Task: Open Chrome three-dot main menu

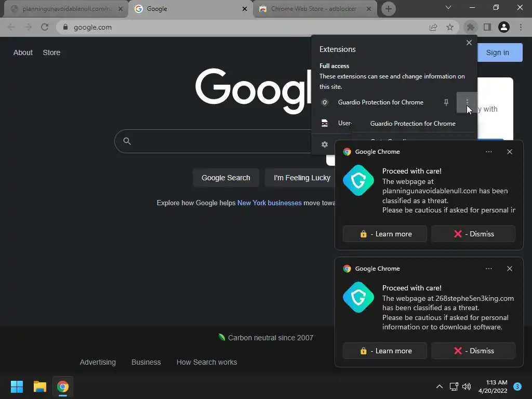Action: pos(521,27)
